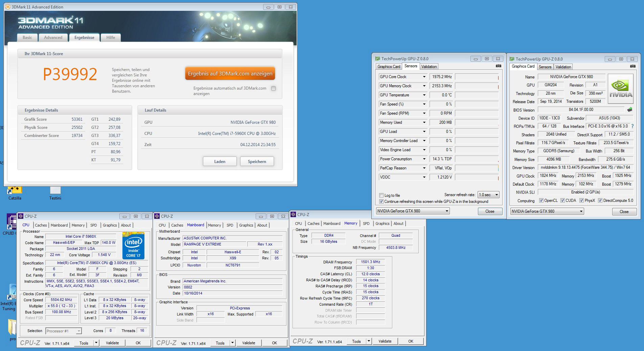
Task: Click OK in the CPU-Z Memory window
Action: point(411,341)
